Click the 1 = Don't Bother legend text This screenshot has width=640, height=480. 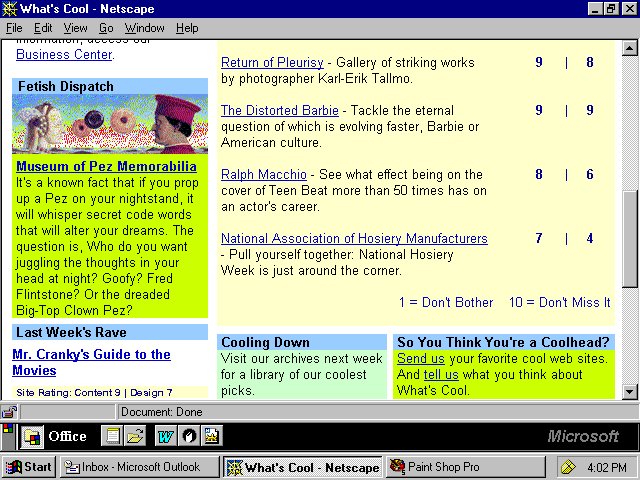(x=446, y=302)
